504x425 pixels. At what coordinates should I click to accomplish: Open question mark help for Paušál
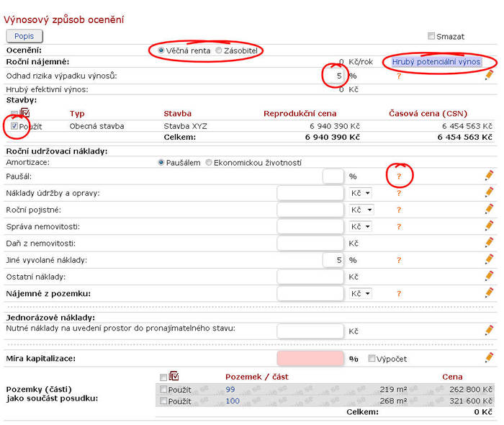coord(399,176)
